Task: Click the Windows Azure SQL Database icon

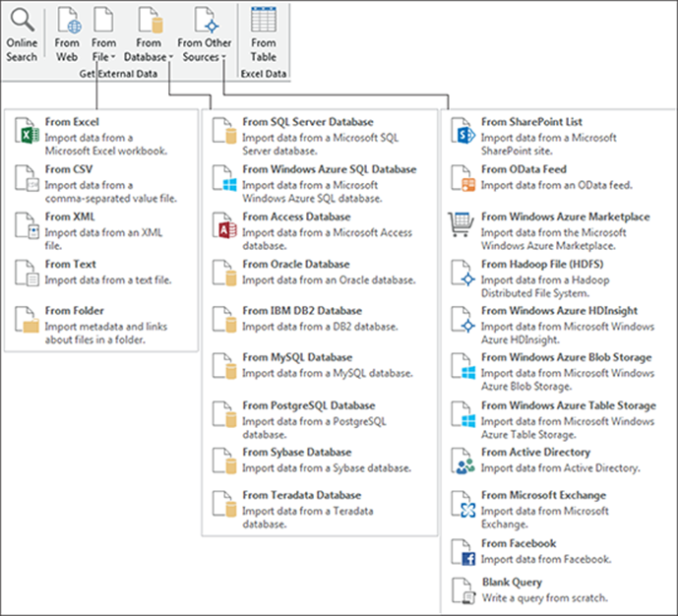Action: (x=224, y=178)
